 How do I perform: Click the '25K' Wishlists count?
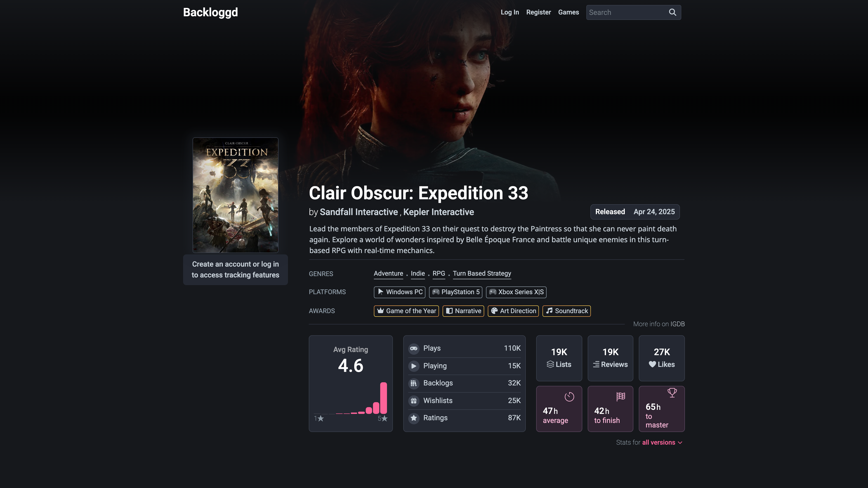pyautogui.click(x=514, y=401)
